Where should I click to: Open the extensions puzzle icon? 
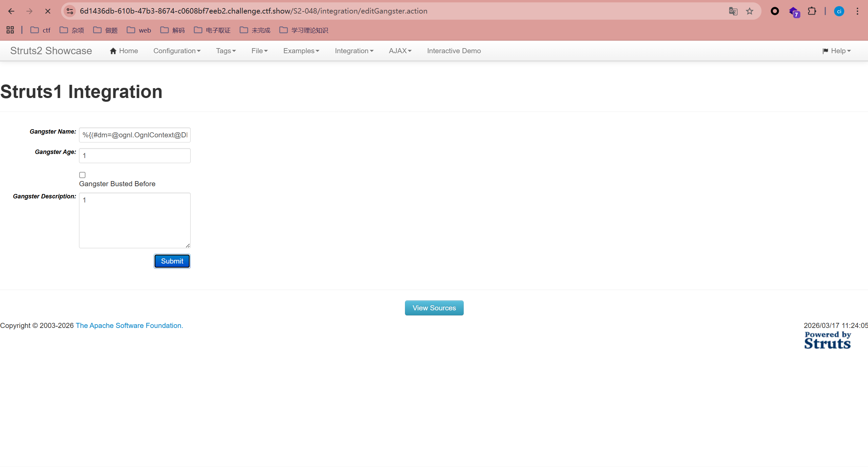[812, 11]
